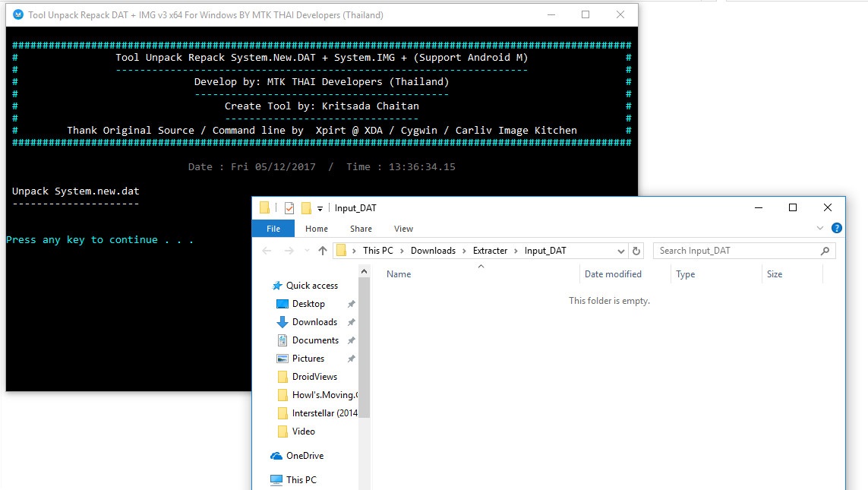
Task: Click the Properties checkmark icon in quick access toolbar
Action: coord(289,208)
